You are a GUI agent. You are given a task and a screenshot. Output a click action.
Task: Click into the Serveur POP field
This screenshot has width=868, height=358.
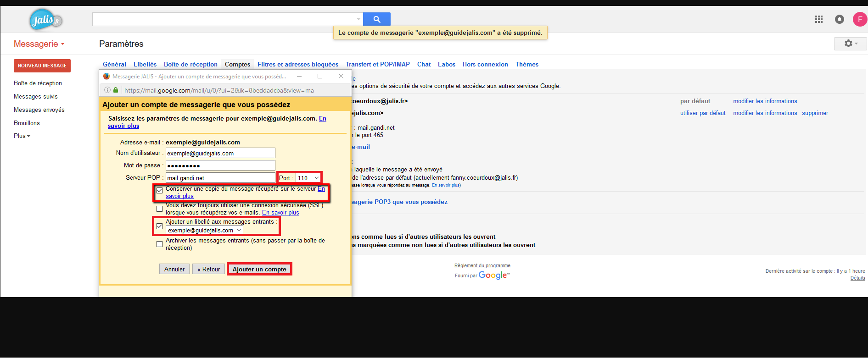coord(220,178)
